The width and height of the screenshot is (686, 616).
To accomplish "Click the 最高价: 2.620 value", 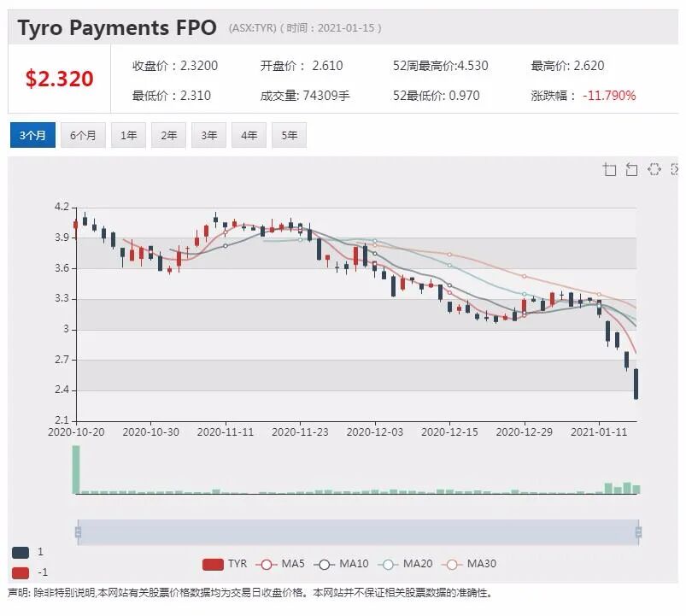I will [x=567, y=66].
